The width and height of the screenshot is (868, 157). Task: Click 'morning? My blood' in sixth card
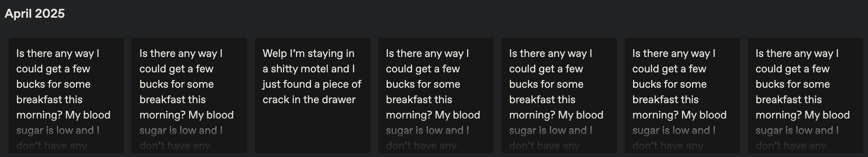[x=679, y=115]
